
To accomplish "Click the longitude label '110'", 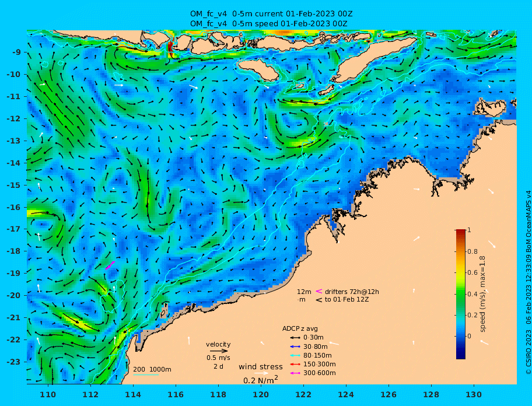I will click(48, 394).
